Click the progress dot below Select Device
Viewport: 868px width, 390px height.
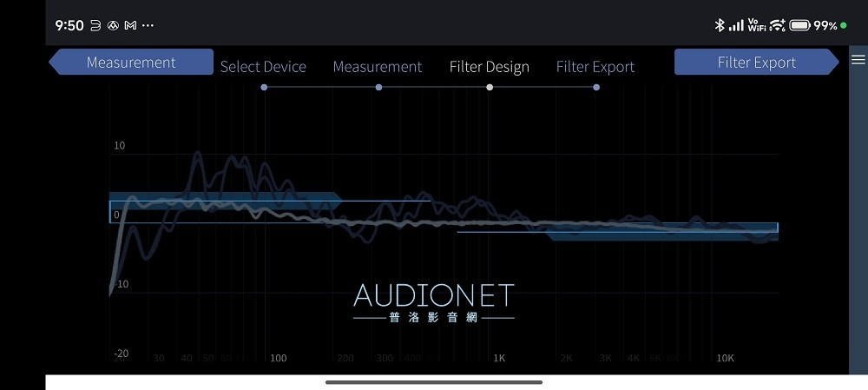click(x=264, y=87)
